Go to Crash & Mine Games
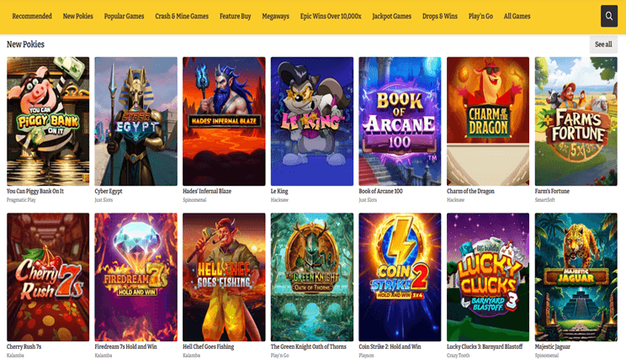The width and height of the screenshot is (626, 364). point(182,16)
